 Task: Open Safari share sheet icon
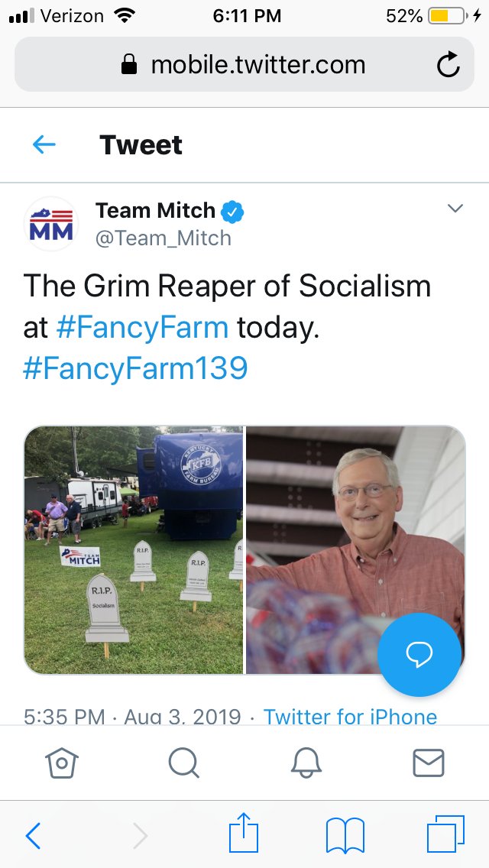tap(244, 832)
